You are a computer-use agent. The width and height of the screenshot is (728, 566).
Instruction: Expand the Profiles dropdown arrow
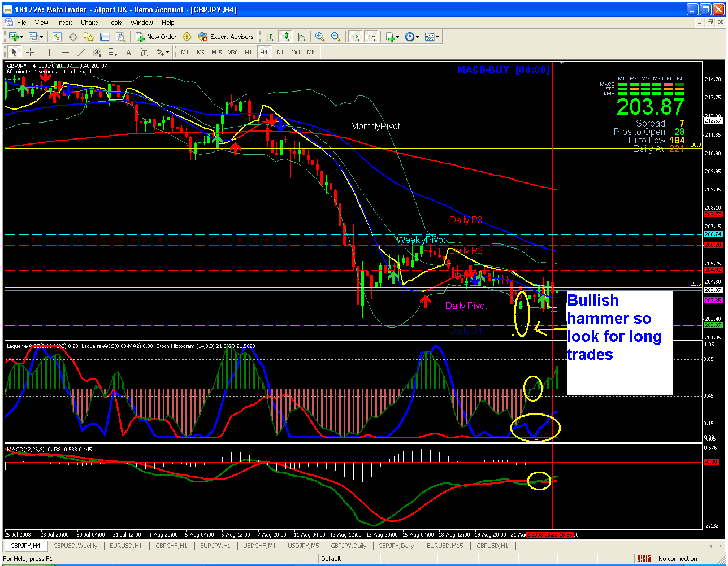pos(41,37)
